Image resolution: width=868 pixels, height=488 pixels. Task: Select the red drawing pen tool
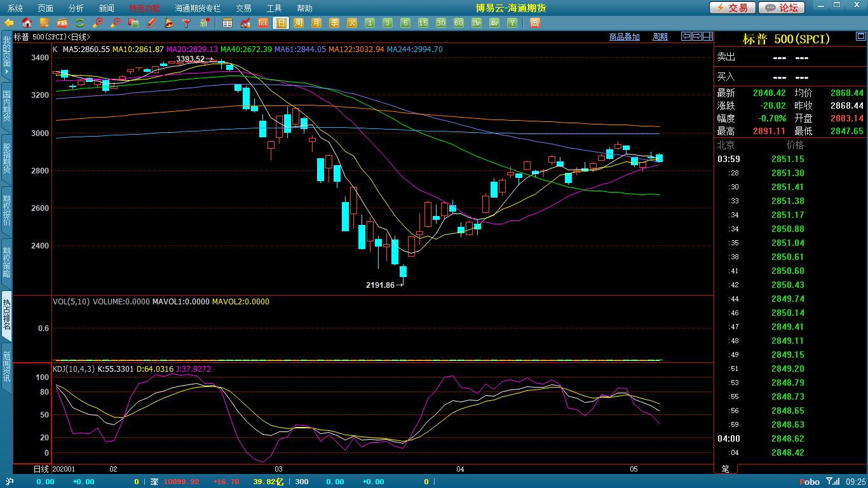point(151,23)
